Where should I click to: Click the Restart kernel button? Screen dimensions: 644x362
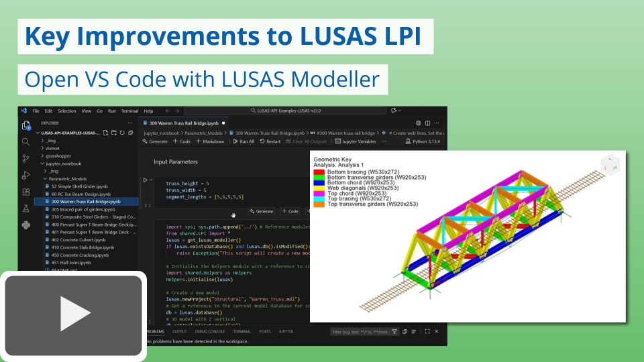click(x=270, y=141)
